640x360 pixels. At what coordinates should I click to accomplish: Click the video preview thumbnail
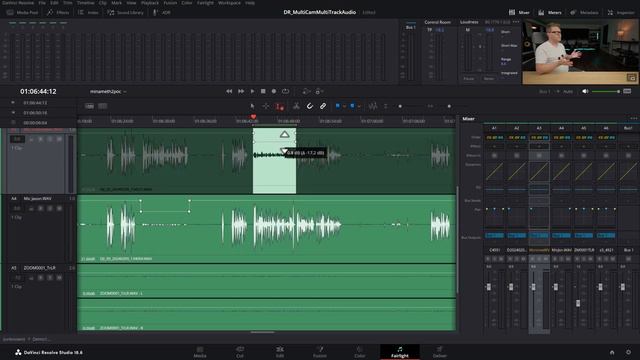click(580, 51)
